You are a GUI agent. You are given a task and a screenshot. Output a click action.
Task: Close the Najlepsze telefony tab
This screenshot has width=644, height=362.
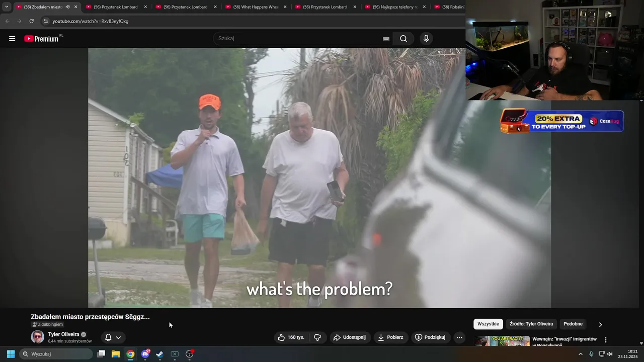(425, 7)
